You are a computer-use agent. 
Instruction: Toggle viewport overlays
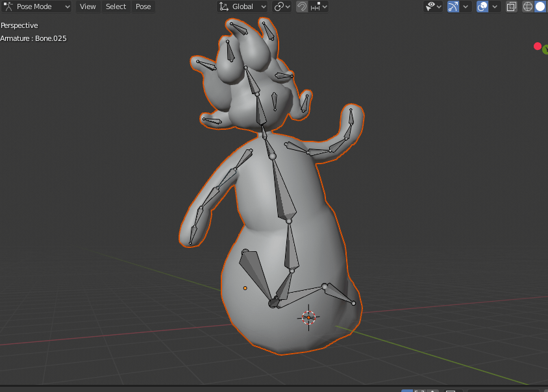click(482, 6)
